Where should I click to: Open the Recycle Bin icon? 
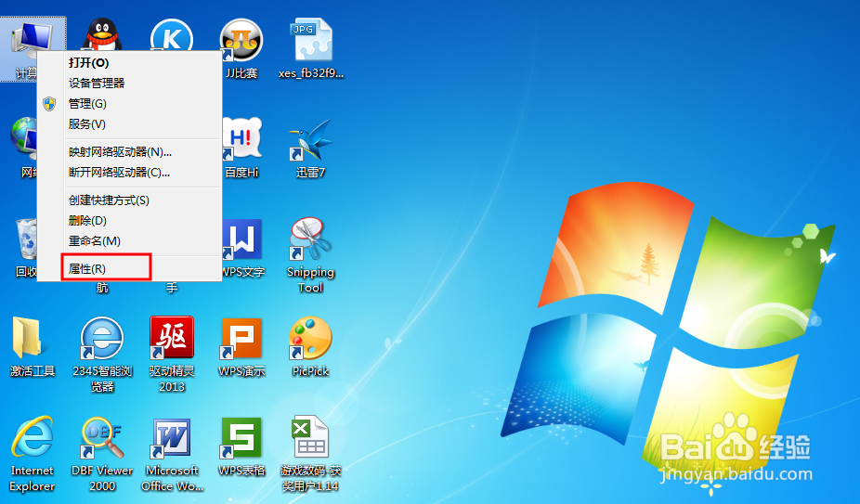[26, 238]
